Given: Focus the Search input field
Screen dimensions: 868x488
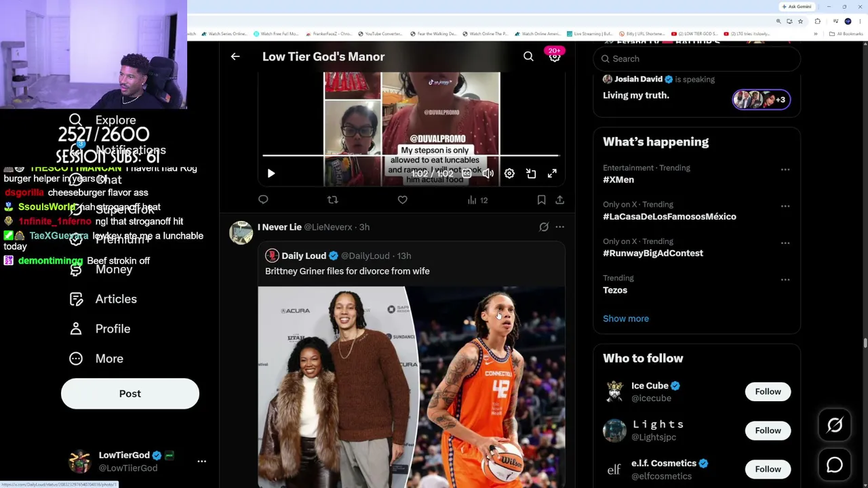Looking at the screenshot, I should coord(697,59).
